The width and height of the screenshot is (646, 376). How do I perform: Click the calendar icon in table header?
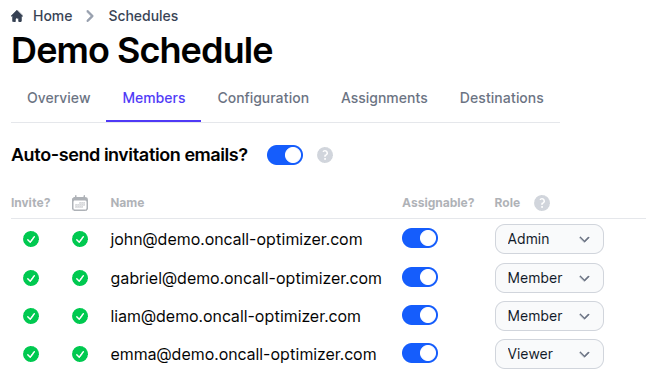click(80, 203)
